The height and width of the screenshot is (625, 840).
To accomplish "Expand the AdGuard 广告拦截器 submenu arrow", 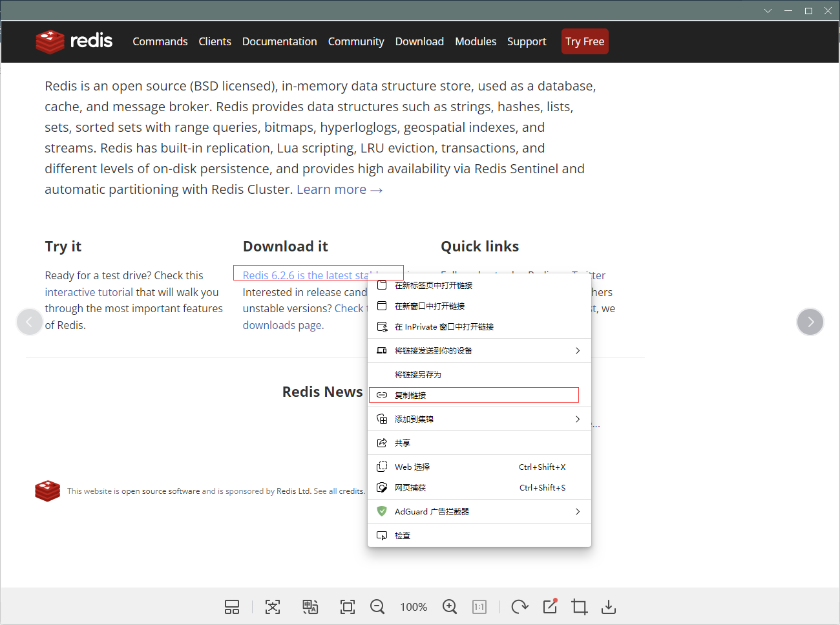I will [x=578, y=511].
